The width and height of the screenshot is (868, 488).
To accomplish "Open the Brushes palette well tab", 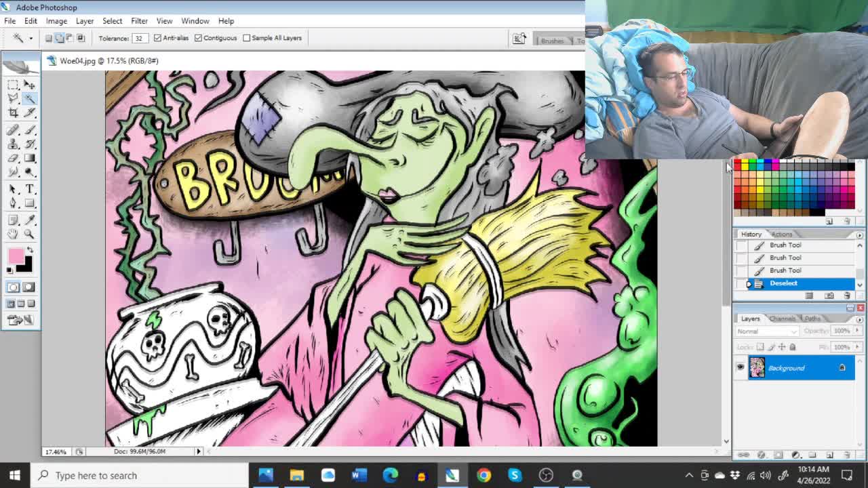I will point(552,41).
